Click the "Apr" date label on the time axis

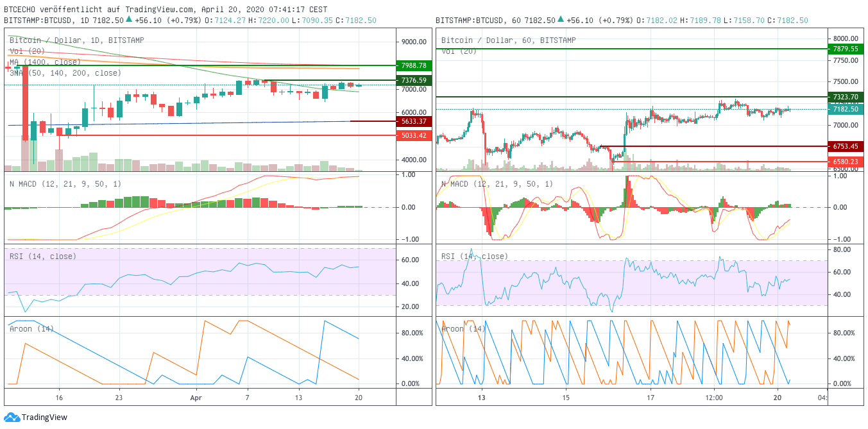(196, 397)
